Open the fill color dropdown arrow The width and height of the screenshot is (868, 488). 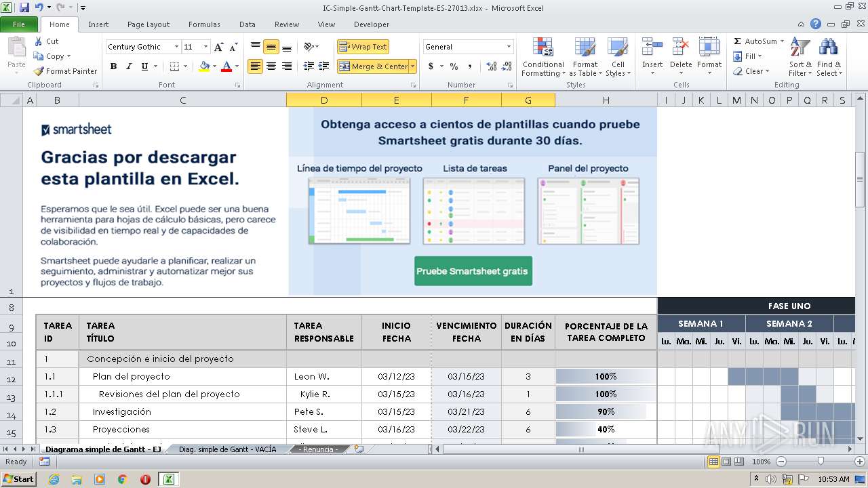[214, 66]
